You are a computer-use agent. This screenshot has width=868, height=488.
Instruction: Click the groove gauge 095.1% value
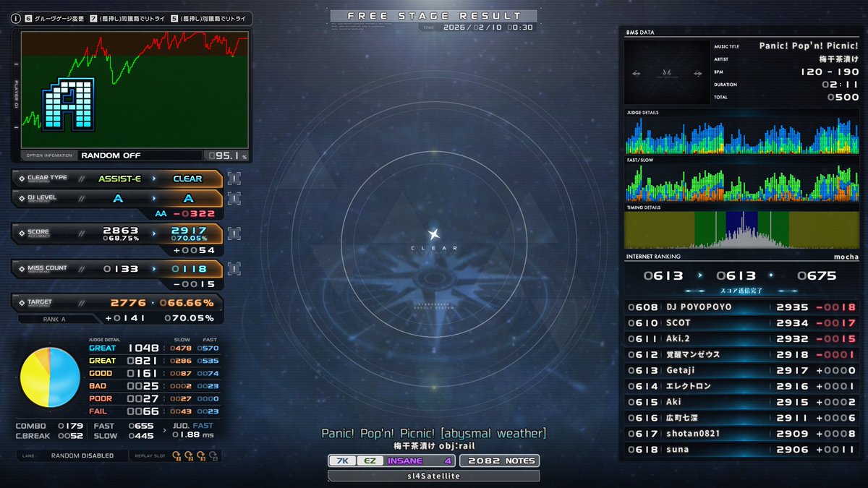point(226,155)
